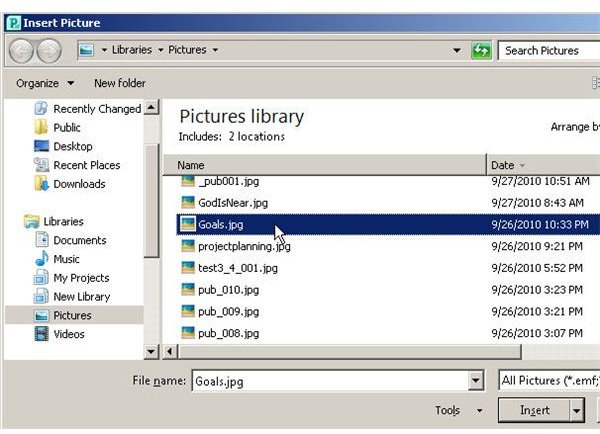This screenshot has width=600, height=434.
Task: Click the Music library note icon
Action: (41, 259)
